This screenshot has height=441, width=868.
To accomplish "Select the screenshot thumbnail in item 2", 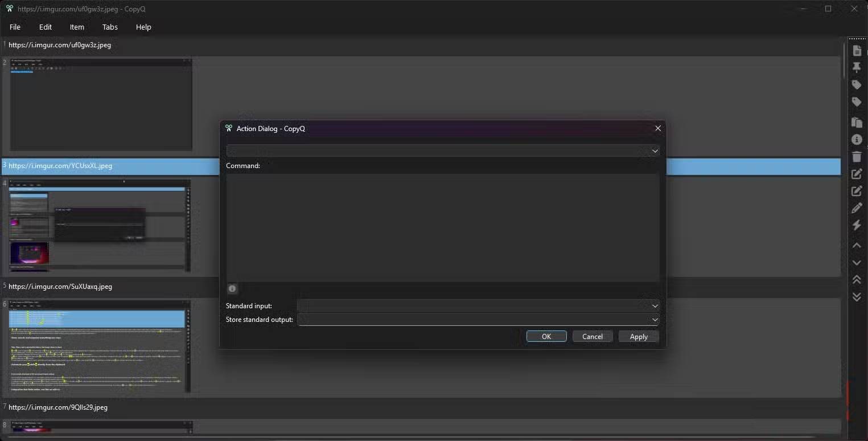I will point(101,104).
